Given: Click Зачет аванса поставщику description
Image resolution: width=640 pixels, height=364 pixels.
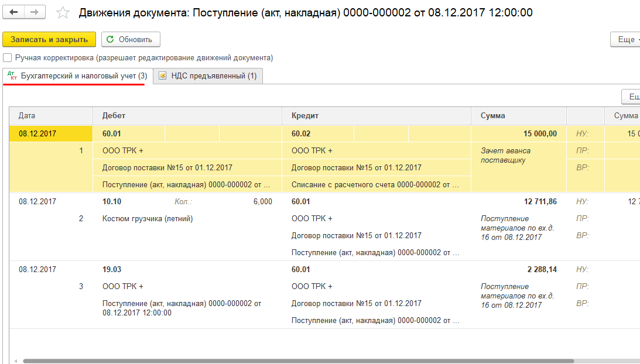Looking at the screenshot, I should click(x=505, y=156).
